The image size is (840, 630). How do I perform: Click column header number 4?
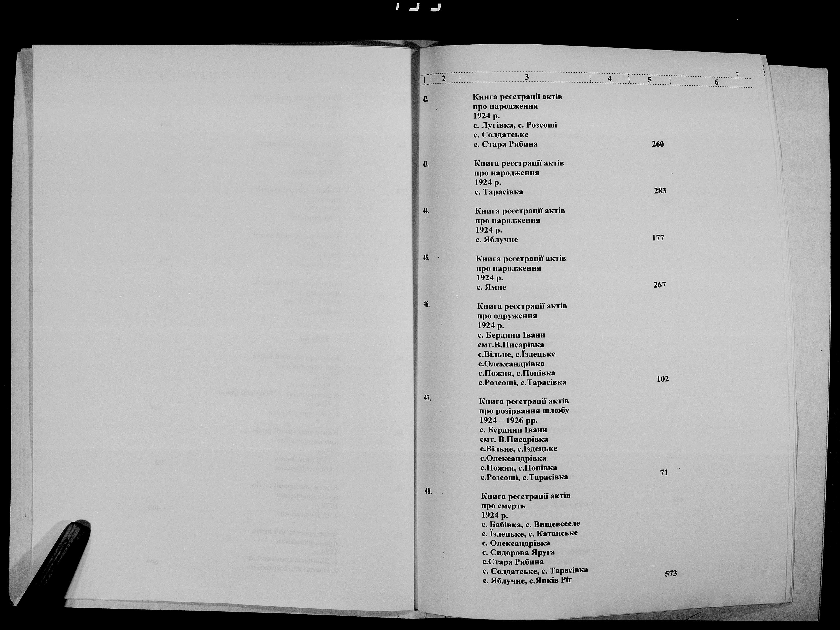(x=609, y=79)
